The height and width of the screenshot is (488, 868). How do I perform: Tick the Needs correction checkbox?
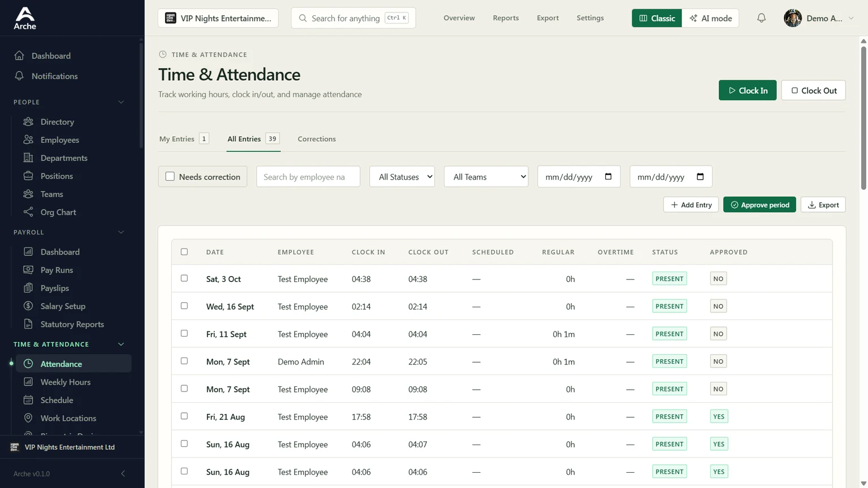pos(170,176)
